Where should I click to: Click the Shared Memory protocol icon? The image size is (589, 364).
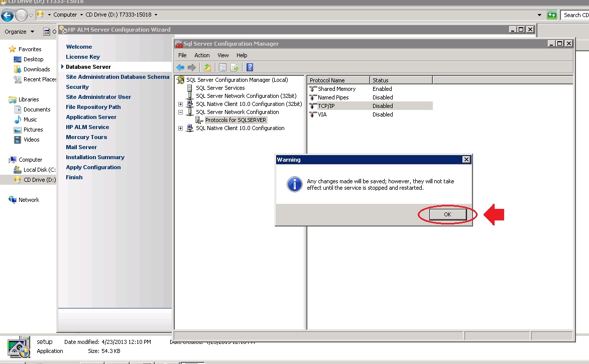[x=312, y=89]
